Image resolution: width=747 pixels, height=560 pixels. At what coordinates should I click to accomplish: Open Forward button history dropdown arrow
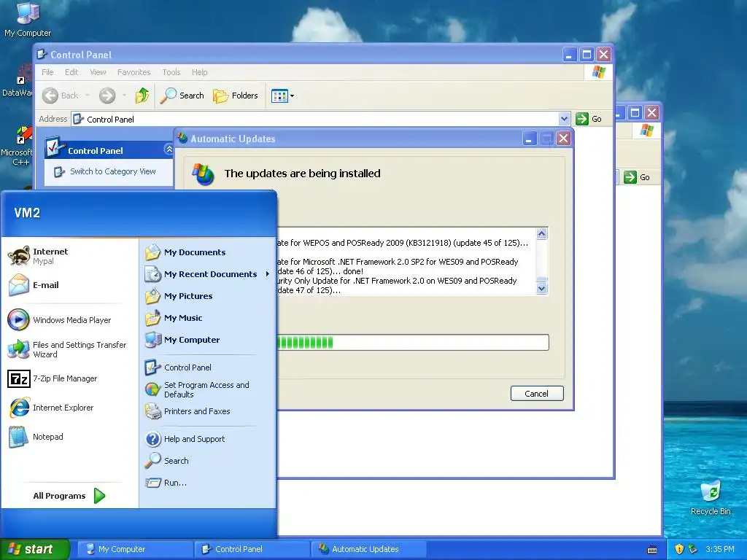point(124,96)
